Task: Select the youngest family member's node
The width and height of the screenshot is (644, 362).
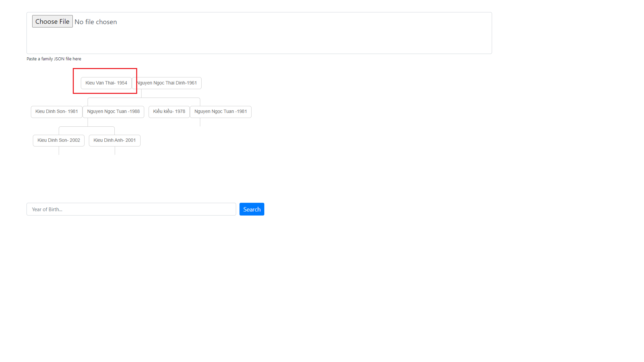Action: pyautogui.click(x=58, y=140)
